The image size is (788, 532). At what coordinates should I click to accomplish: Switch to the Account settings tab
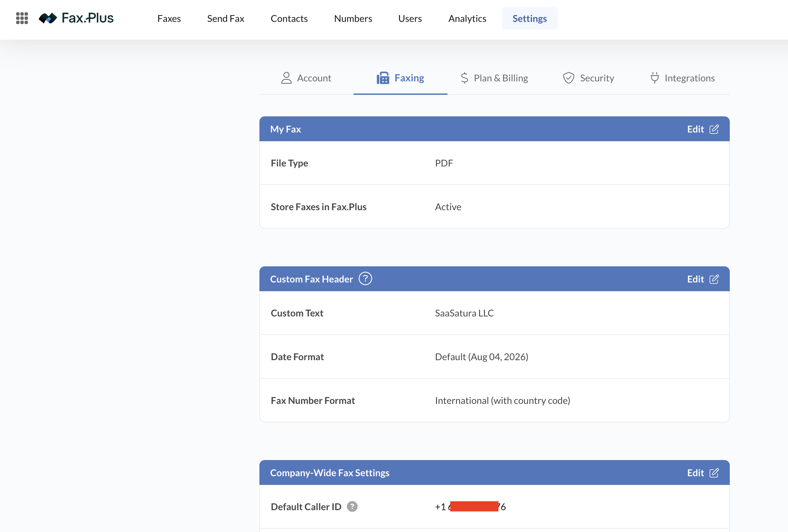coord(306,78)
